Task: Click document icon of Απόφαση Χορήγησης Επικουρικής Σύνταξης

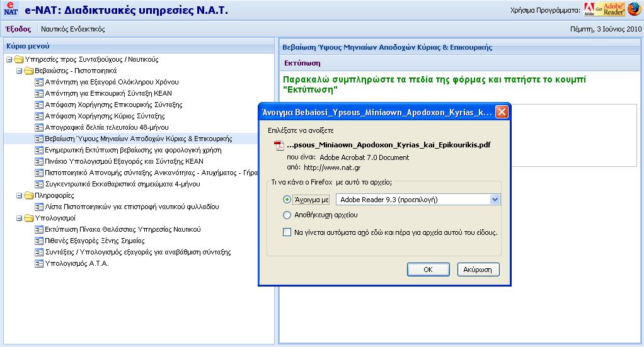Action: click(x=39, y=105)
